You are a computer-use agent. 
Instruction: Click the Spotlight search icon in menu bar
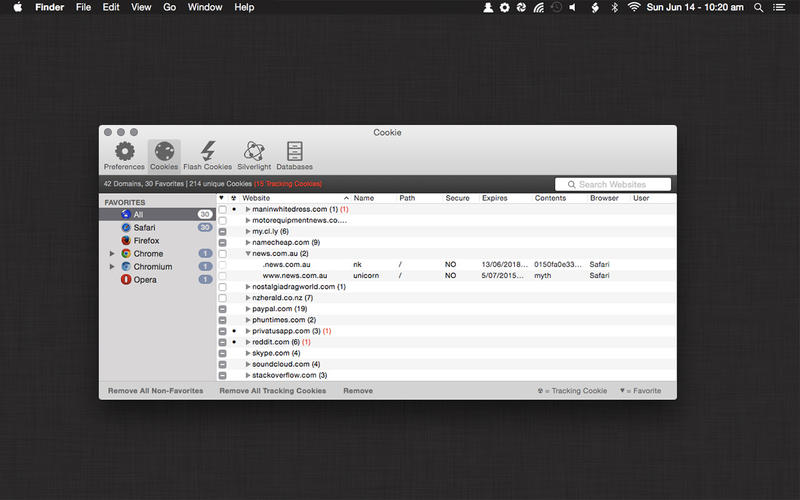click(x=758, y=8)
